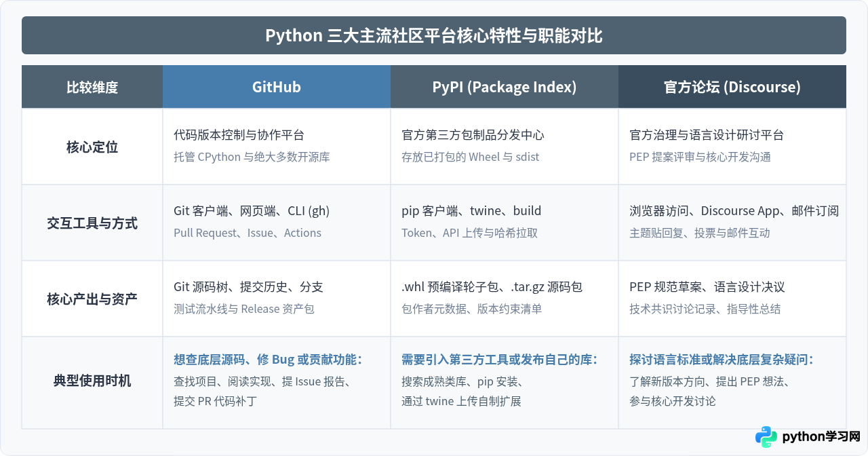
Task: Click 包作者元数据、版本约束清单 text
Action: (x=471, y=309)
